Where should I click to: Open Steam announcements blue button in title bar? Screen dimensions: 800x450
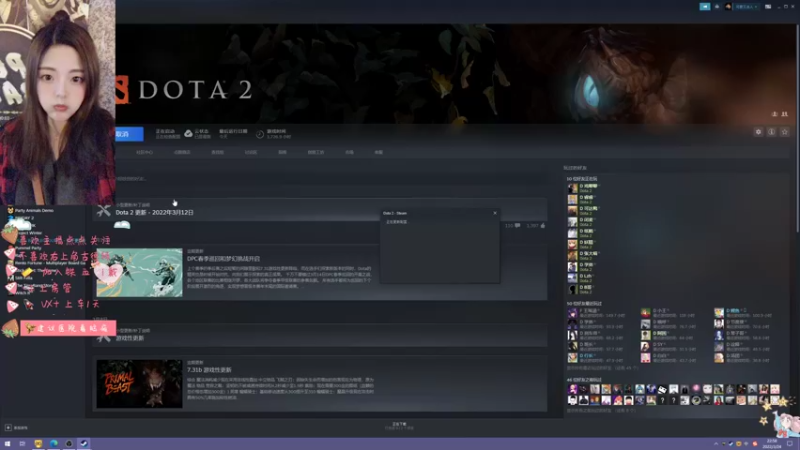(705, 7)
